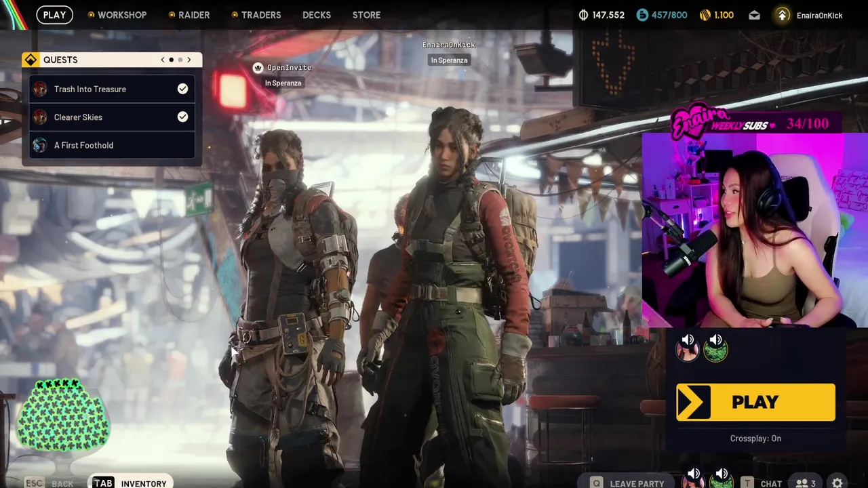Screen dimensions: 868x488
Task: Click the QUESTS panel header title
Action: pyautogui.click(x=60, y=60)
